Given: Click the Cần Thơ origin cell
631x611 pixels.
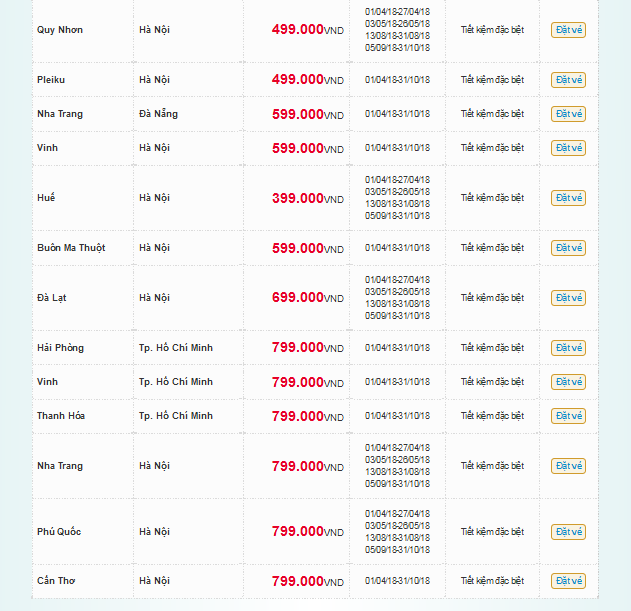Looking at the screenshot, I should click(x=57, y=581).
